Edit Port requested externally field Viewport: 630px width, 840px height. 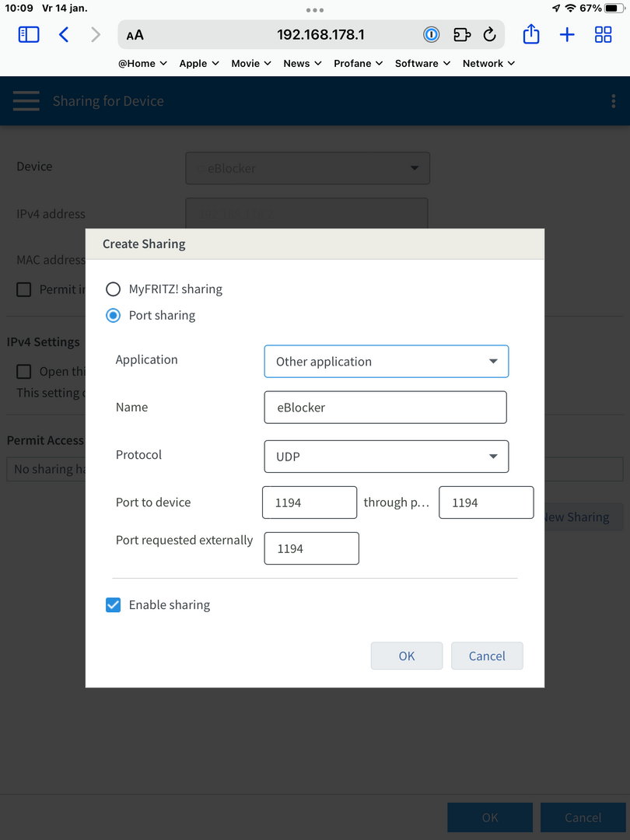(x=311, y=548)
